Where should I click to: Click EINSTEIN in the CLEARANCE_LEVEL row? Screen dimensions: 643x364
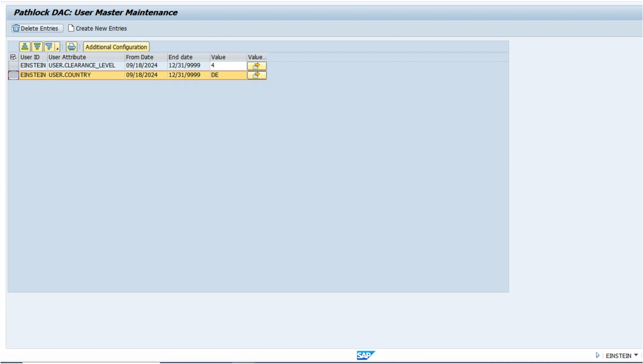pos(33,65)
